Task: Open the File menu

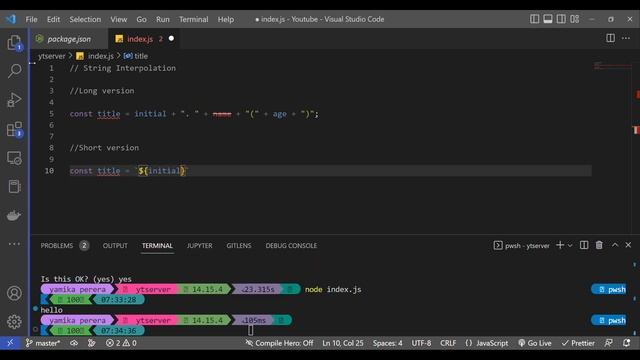Action: (31, 19)
